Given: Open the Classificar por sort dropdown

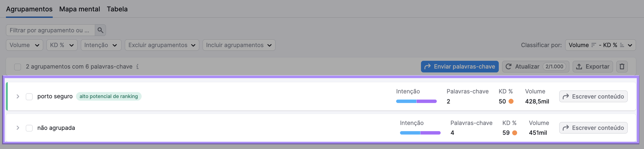Looking at the screenshot, I should click(600, 45).
